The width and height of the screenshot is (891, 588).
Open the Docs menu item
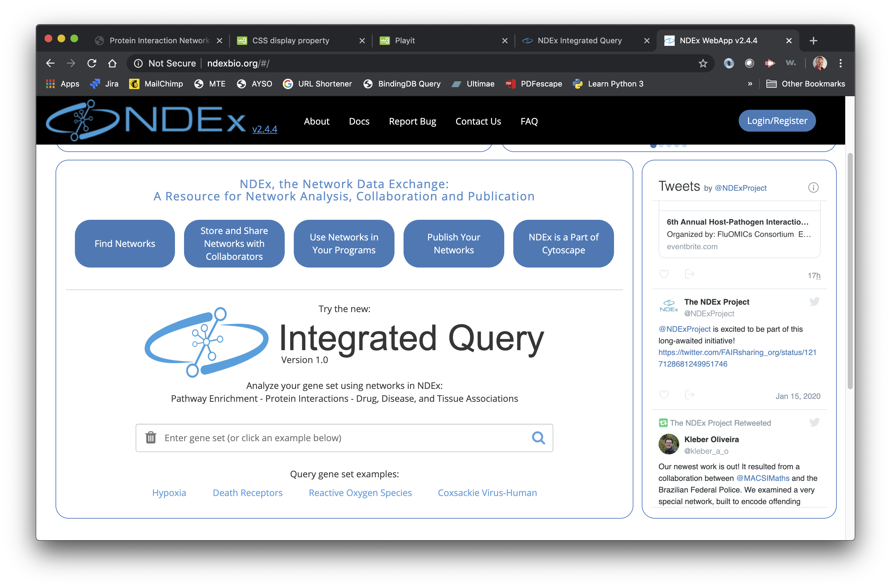[x=359, y=121]
